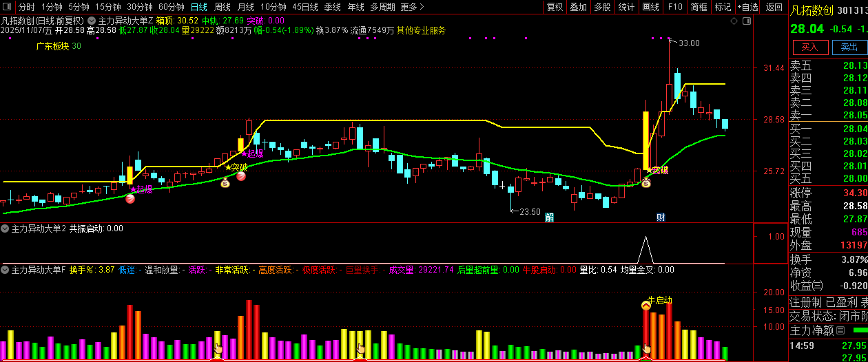Viewport: 868px width, 362px height.
Task: Click the 23.50 low price label
Action: coord(530,211)
